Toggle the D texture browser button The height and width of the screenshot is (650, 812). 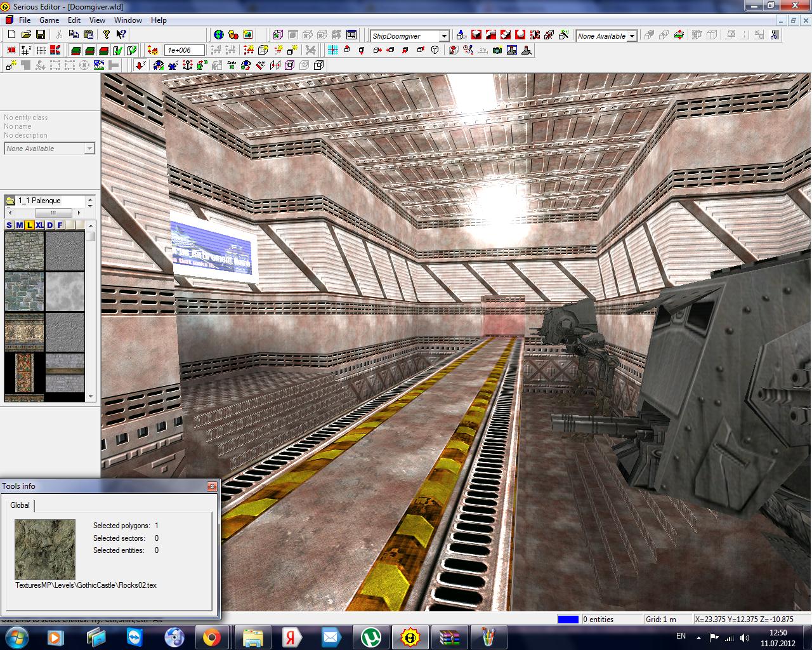tap(50, 225)
